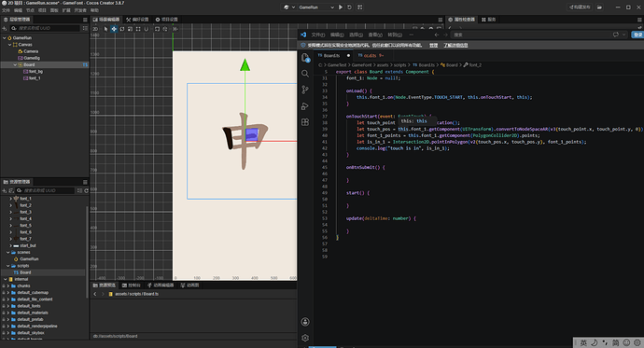Select the Camera node in hierarchy

[31, 51]
